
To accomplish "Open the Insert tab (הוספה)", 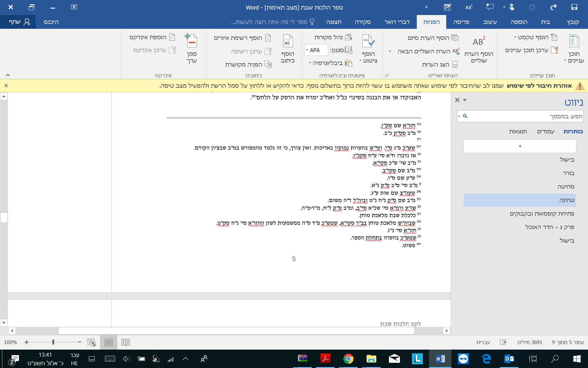I will tap(519, 22).
